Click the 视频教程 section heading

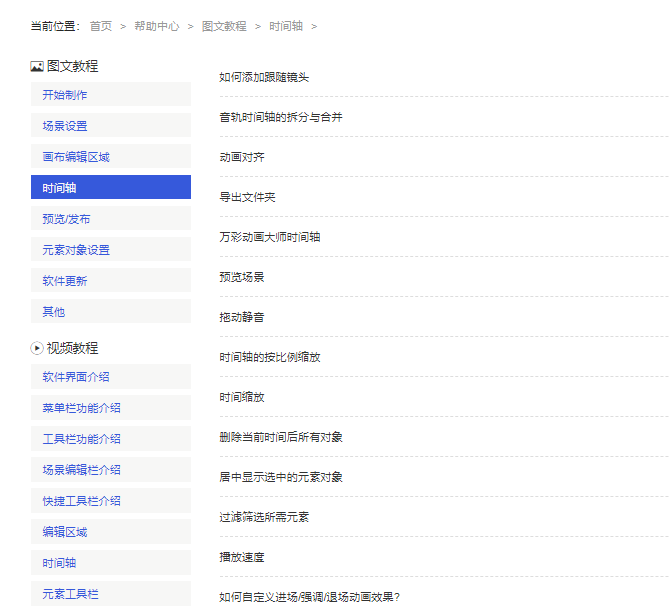pyautogui.click(x=72, y=348)
